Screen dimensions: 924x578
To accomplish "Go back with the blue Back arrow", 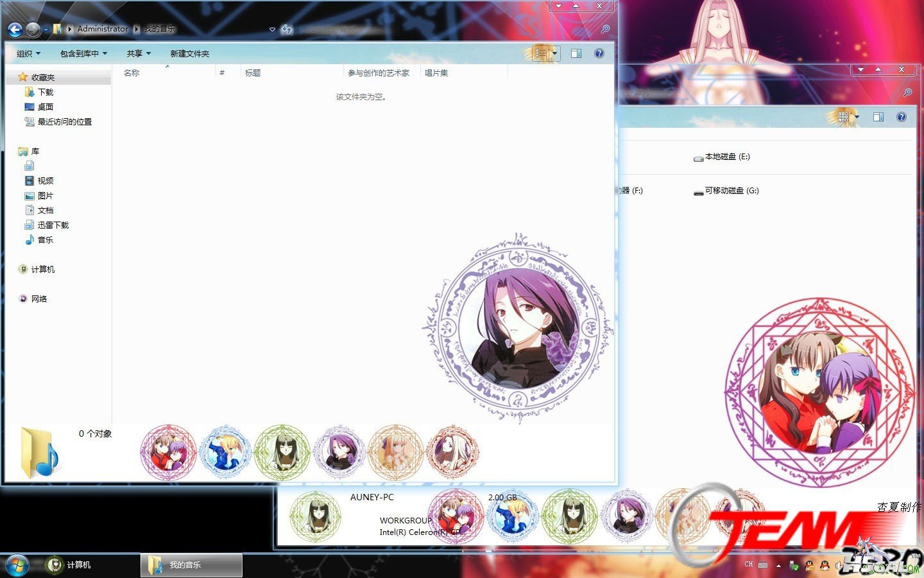I will [15, 29].
